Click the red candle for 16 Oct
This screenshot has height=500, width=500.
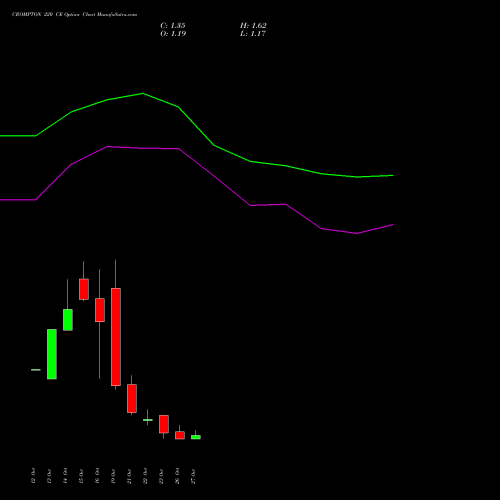tap(100, 310)
